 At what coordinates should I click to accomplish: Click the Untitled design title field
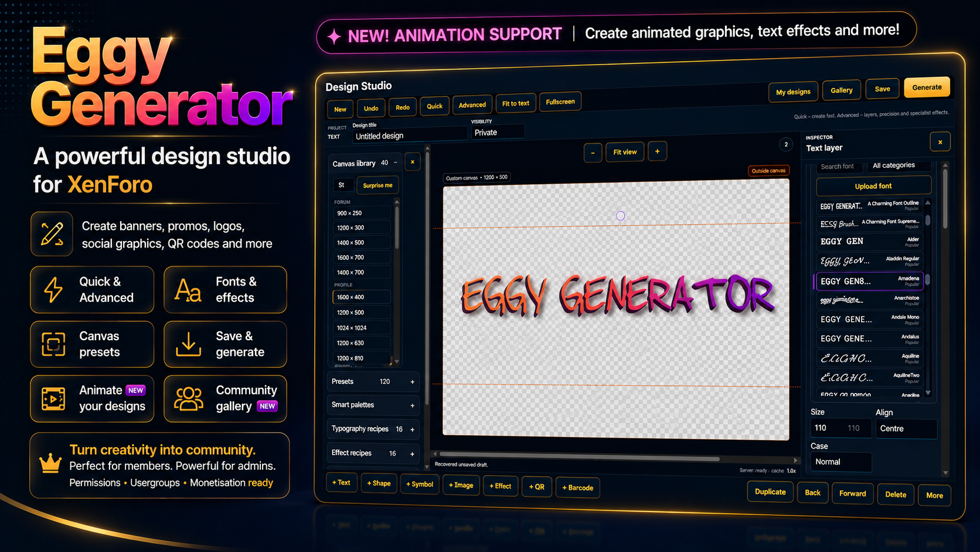pyautogui.click(x=409, y=136)
